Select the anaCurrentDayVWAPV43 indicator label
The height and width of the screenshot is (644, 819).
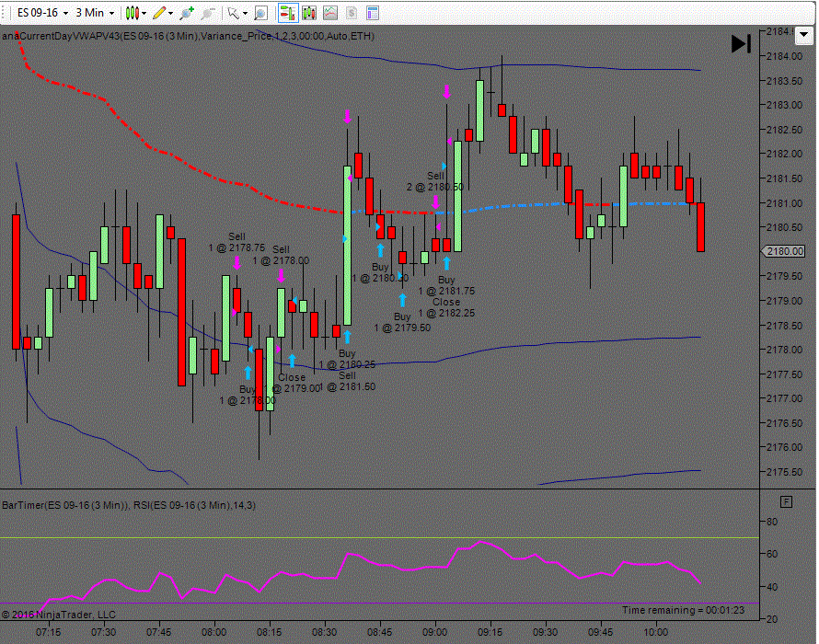(188, 36)
